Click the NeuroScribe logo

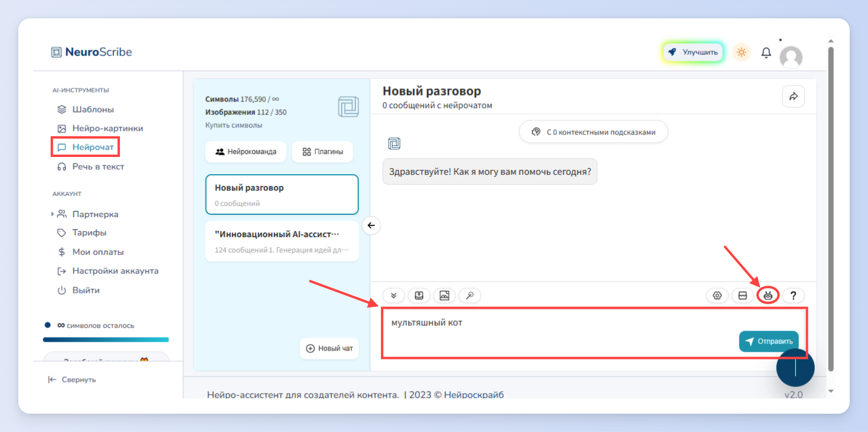pos(92,52)
